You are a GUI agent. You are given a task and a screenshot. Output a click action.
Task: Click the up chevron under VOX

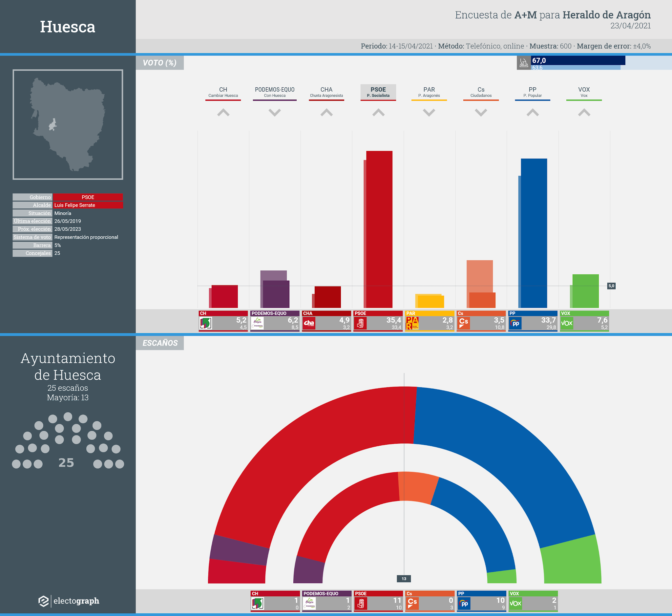click(x=584, y=113)
